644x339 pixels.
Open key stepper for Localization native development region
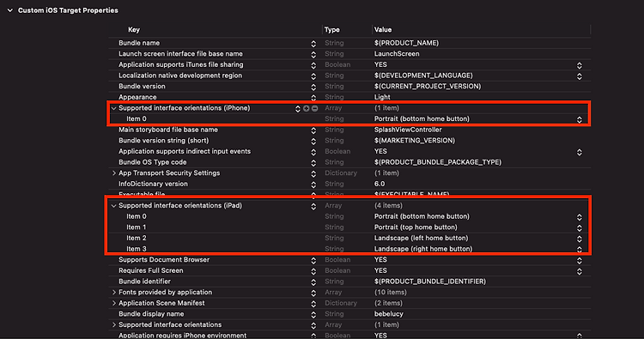(x=313, y=76)
